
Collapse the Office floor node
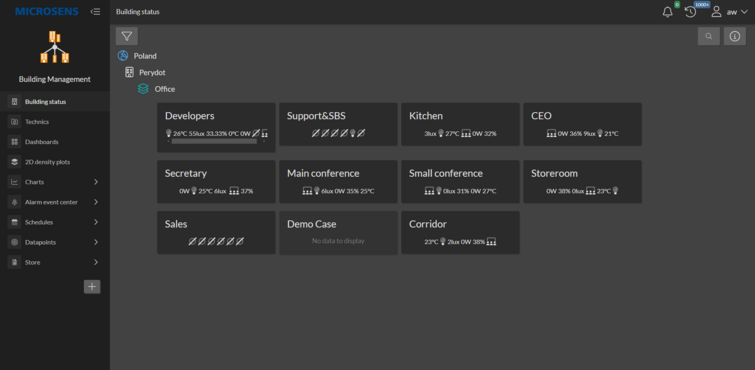coord(156,89)
